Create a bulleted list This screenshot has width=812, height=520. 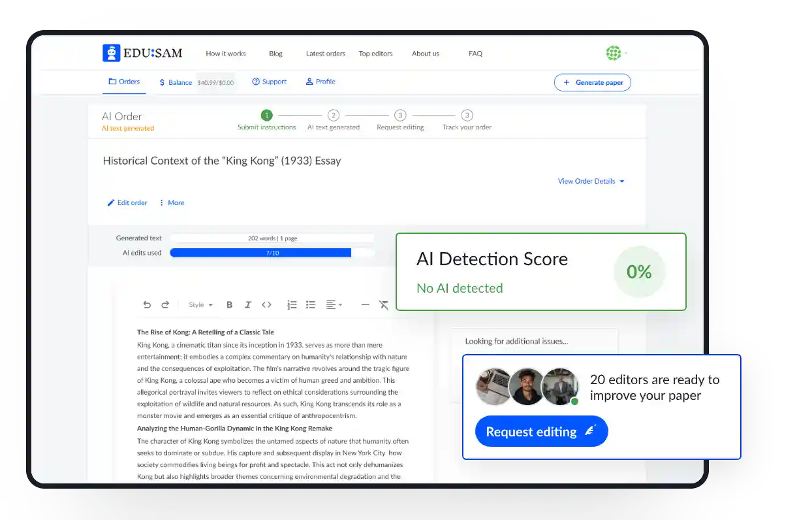pyautogui.click(x=311, y=304)
